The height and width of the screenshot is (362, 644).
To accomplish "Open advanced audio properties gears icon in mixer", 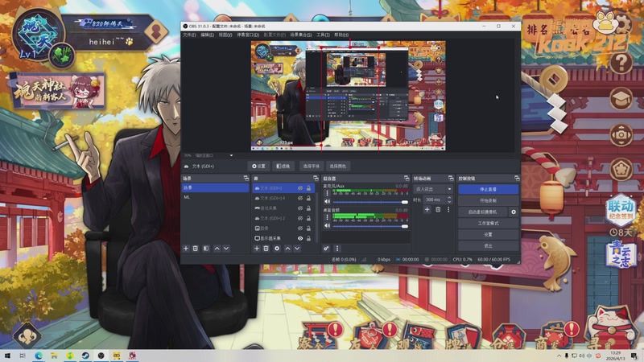I will click(326, 249).
